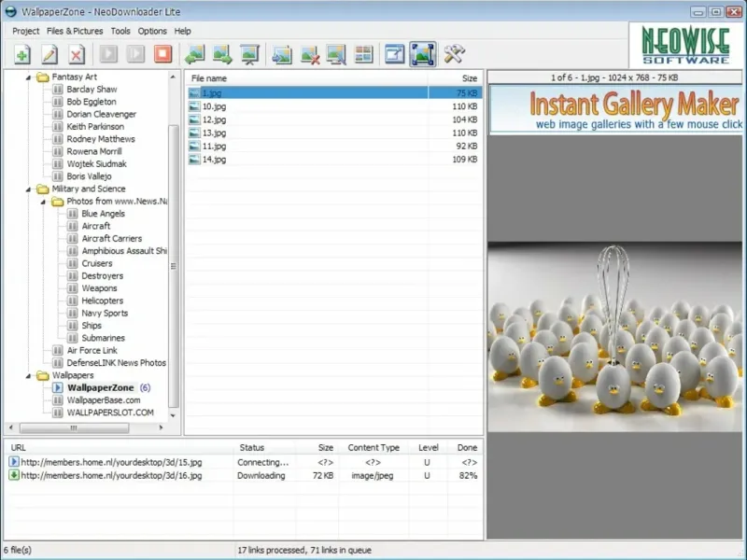The width and height of the screenshot is (747, 560).
Task: Toggle the fit image to window icon
Action: coord(423,54)
